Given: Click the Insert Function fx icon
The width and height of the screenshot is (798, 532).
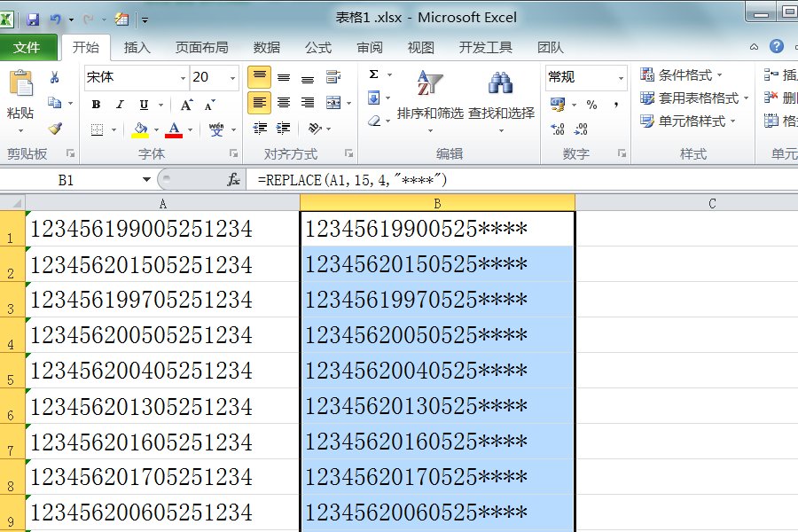Looking at the screenshot, I should tap(232, 180).
